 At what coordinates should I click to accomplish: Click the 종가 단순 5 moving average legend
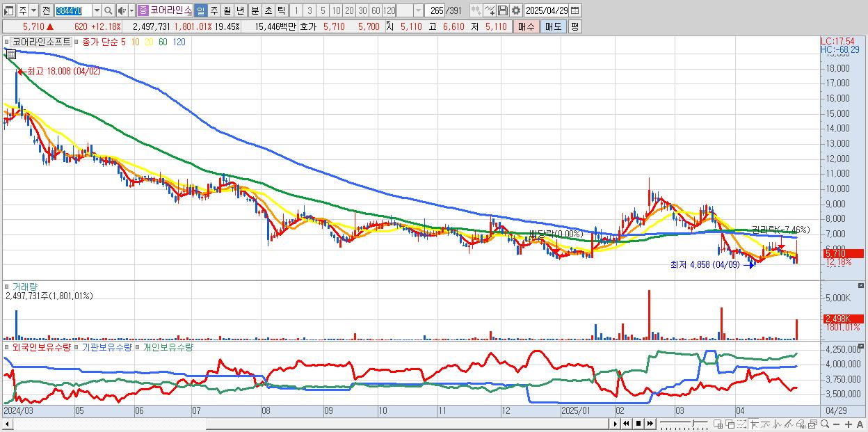[104, 42]
